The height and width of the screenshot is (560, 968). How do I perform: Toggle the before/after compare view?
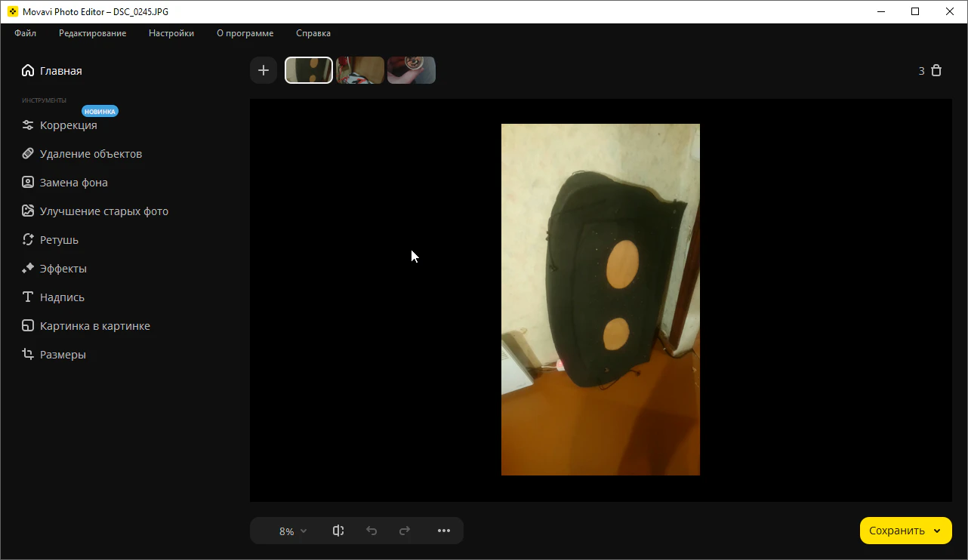338,531
